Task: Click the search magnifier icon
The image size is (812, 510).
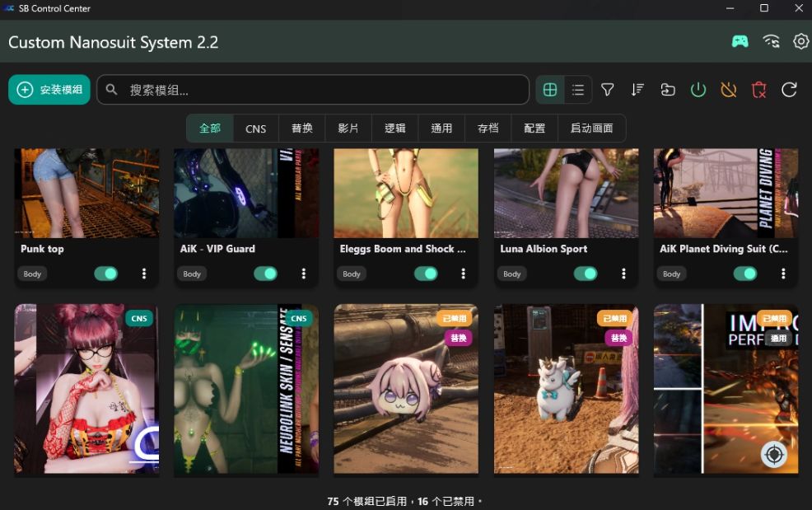Action: tap(111, 90)
